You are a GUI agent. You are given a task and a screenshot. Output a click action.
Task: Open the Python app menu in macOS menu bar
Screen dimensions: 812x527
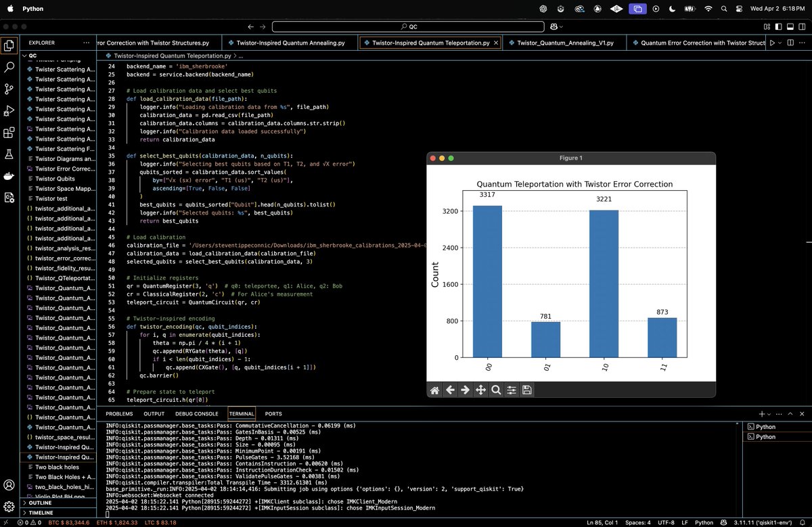click(32, 9)
